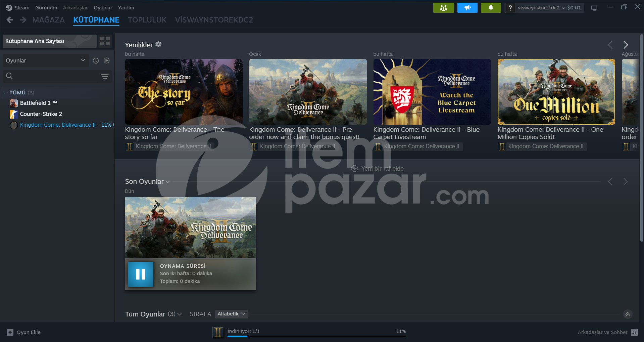Open Yenilikler settings gear
644x342 pixels.
158,44
